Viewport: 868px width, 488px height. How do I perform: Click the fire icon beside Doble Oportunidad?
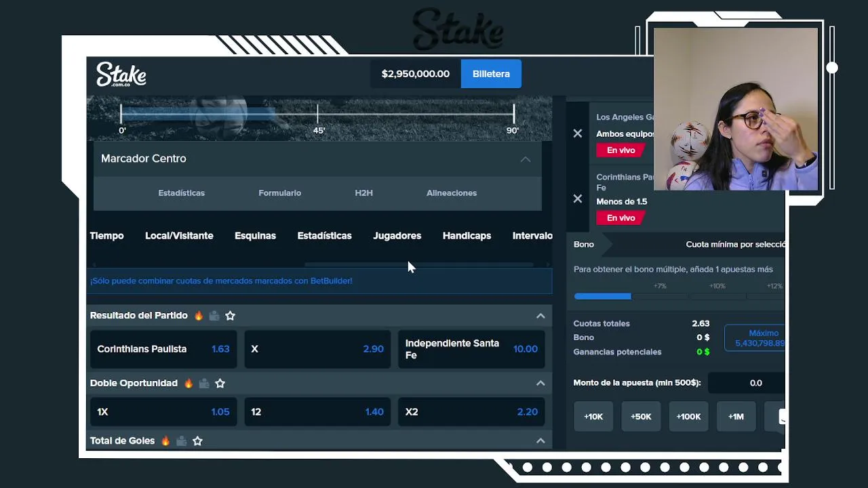(x=189, y=384)
